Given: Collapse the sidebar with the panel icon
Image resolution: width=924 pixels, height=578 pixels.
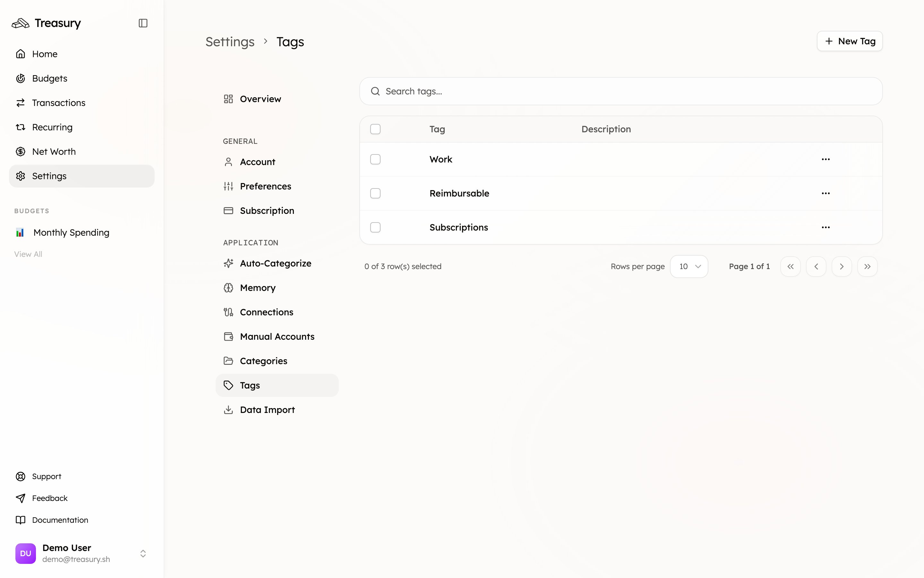Looking at the screenshot, I should coord(143,23).
